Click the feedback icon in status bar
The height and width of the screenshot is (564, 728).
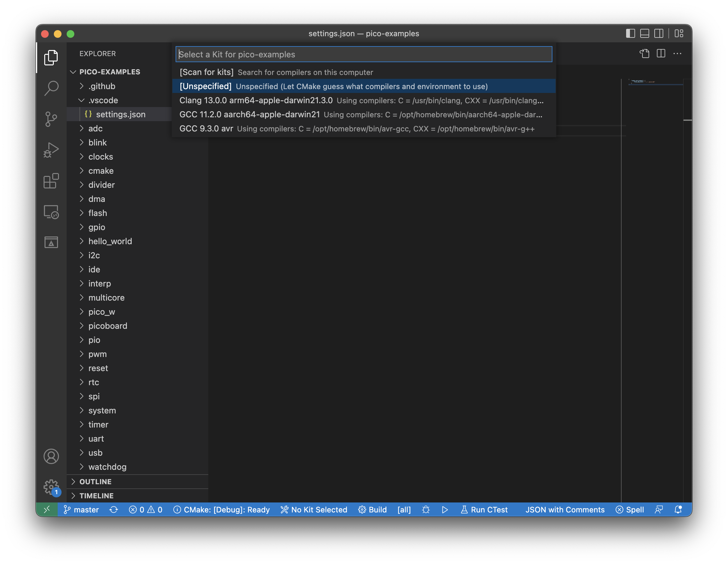pos(659,509)
